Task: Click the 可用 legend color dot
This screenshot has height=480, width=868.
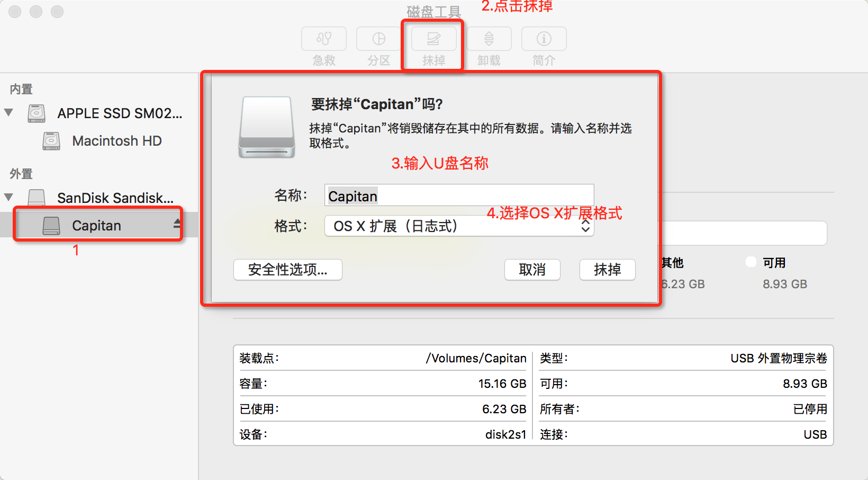Action: pos(751,262)
